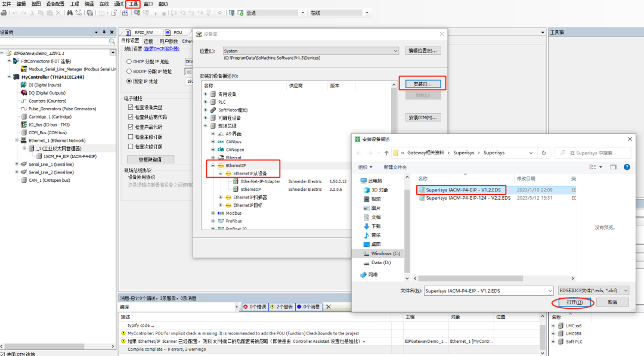The width and height of the screenshot is (644, 356).
Task: Click Open button in file dialog
Action: click(574, 302)
